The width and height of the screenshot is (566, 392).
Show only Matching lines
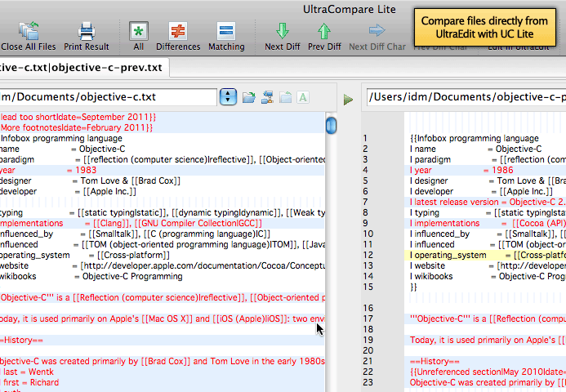pos(226,31)
